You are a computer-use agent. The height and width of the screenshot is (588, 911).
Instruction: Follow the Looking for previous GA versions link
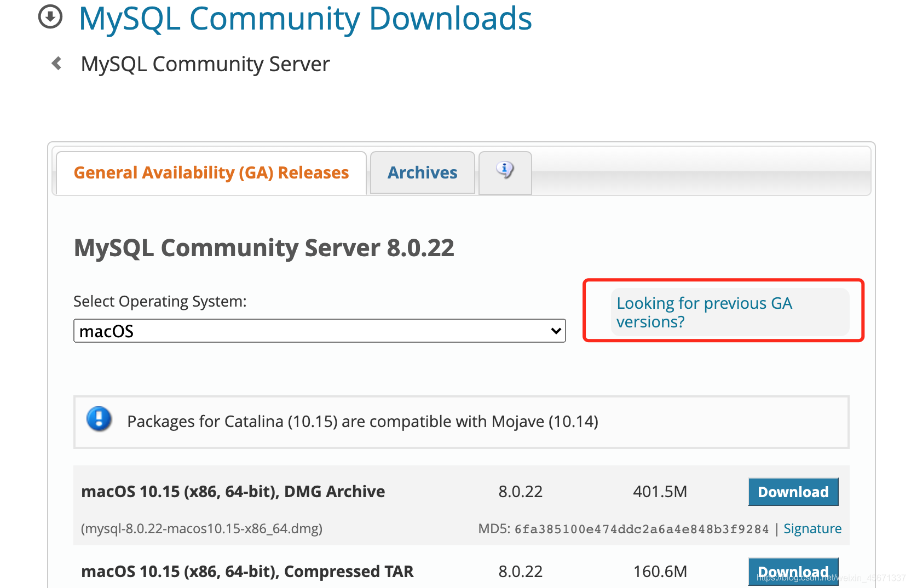coord(704,312)
